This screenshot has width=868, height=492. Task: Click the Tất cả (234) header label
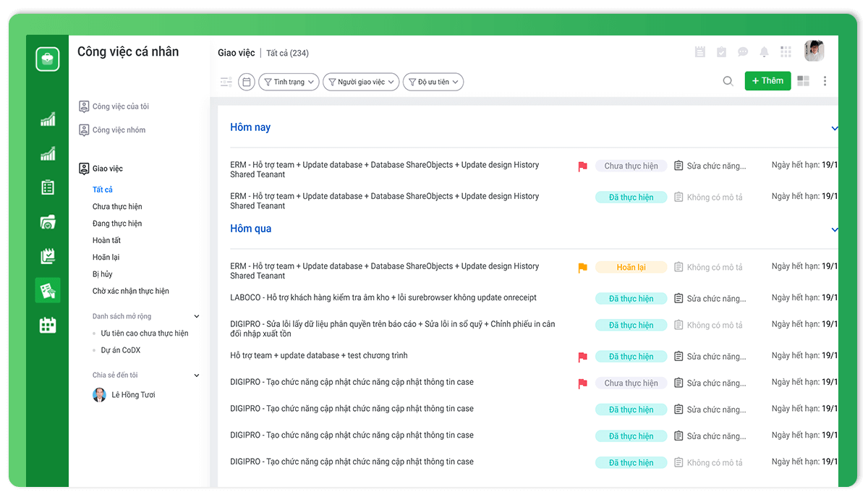[x=287, y=53]
